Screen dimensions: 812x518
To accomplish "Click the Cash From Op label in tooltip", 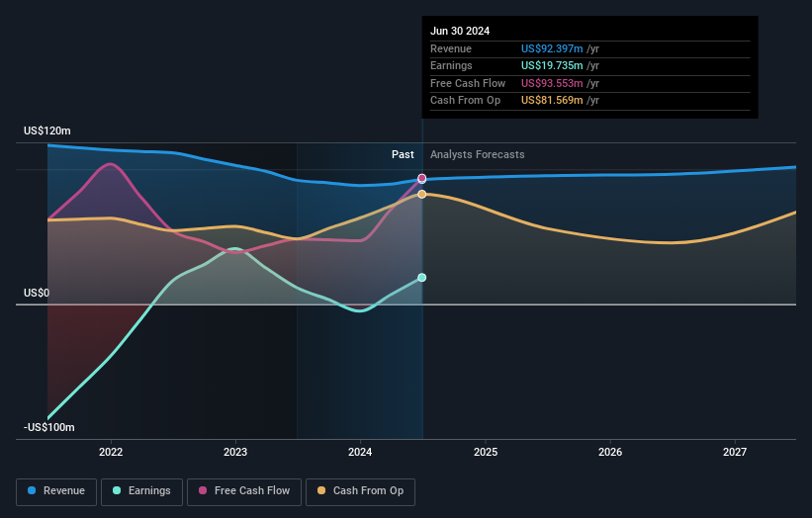I will [465, 101].
